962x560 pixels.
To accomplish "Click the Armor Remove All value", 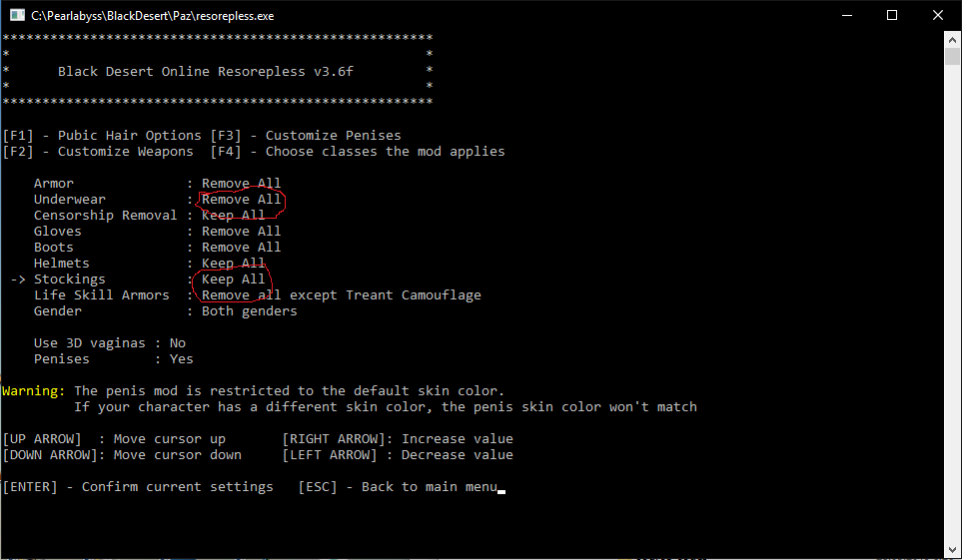I will click(241, 184).
